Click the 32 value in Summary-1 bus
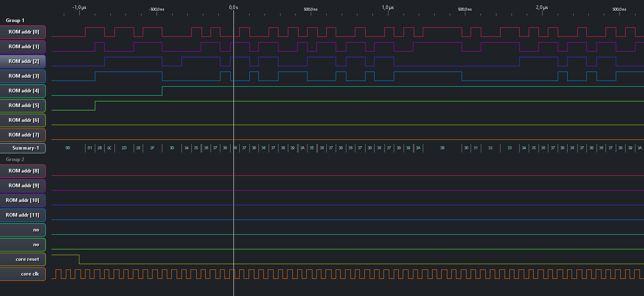 click(490, 148)
